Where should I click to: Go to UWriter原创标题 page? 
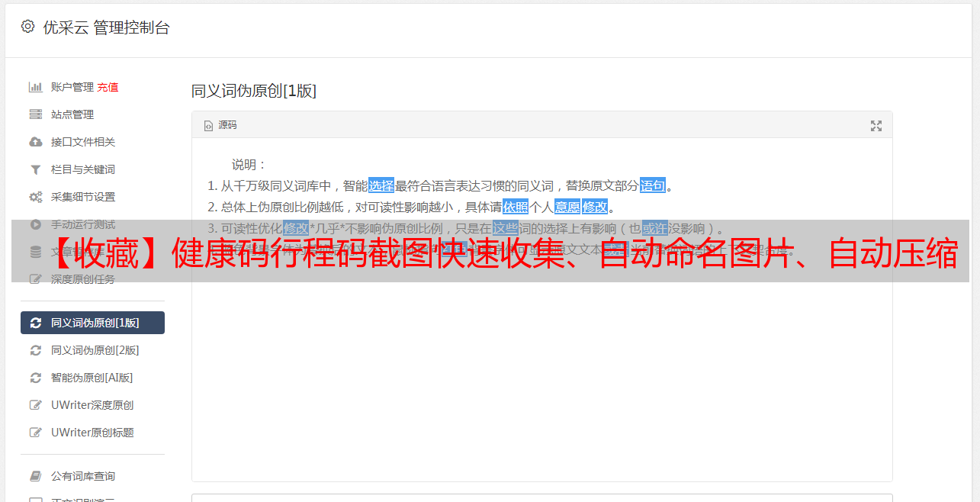[92, 433]
